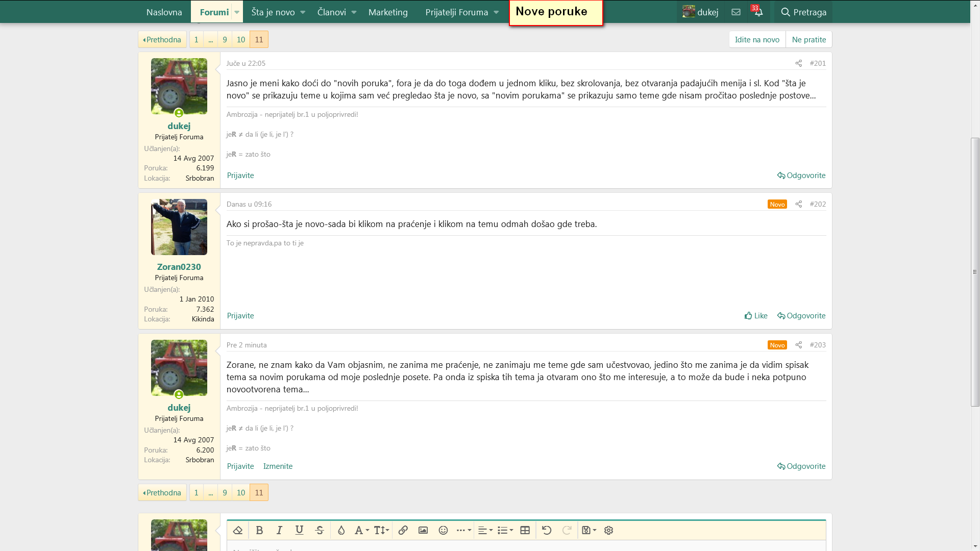The width and height of the screenshot is (980, 551).
Task: Toggle strikethrough formatting in editor
Action: pyautogui.click(x=320, y=530)
